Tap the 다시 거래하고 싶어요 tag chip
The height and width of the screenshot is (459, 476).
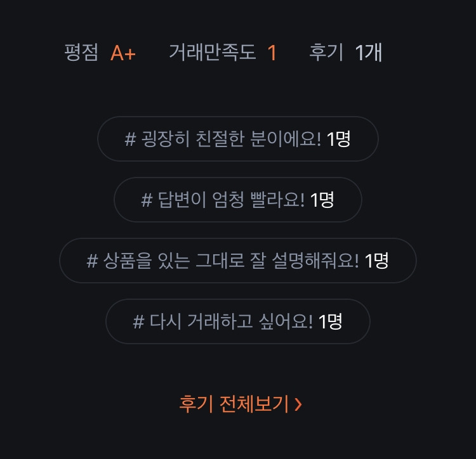pos(238,321)
